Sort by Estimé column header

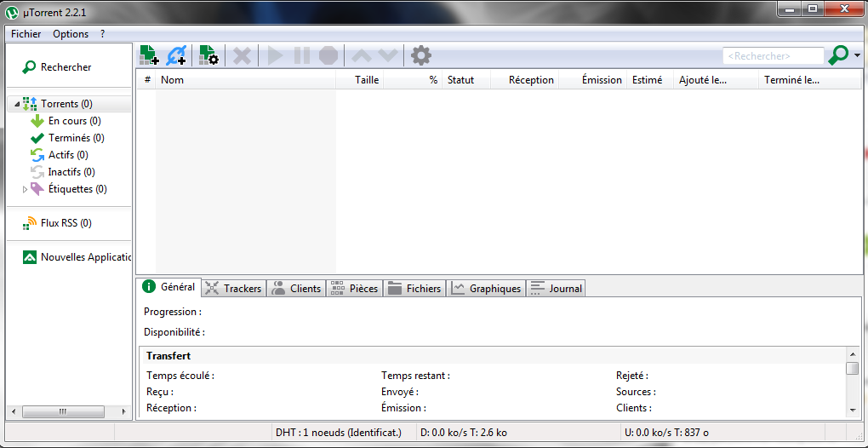650,80
